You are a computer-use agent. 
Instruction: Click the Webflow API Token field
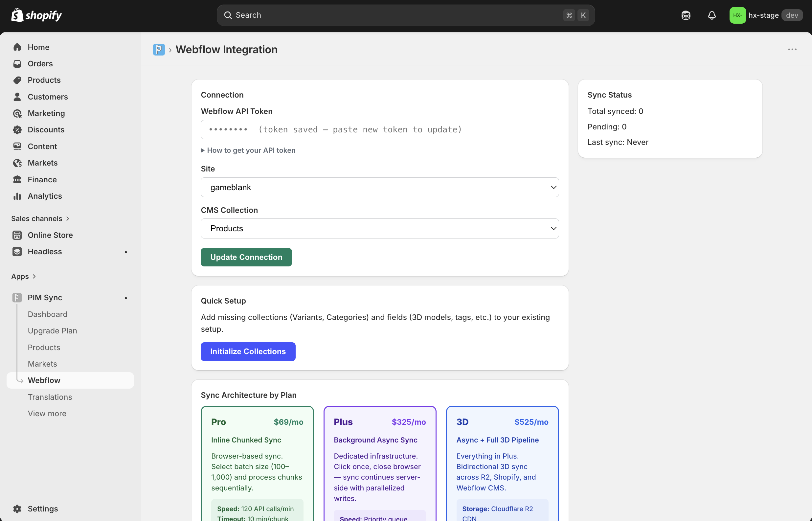(x=385, y=129)
